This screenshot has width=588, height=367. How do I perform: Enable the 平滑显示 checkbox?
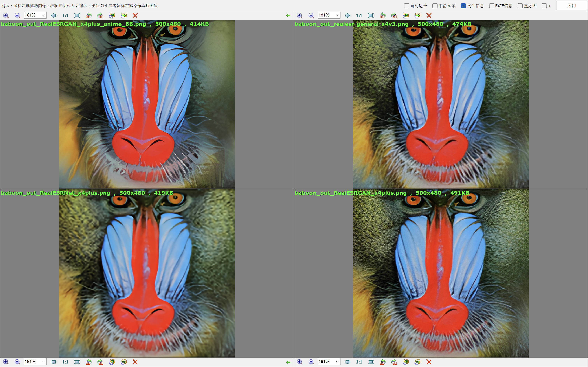(x=435, y=6)
